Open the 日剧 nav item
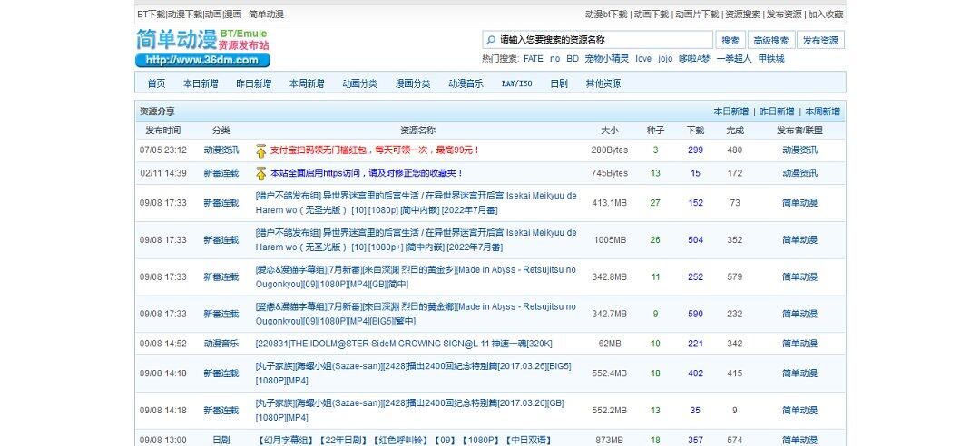Viewport: 980px width, 446px height. (559, 83)
